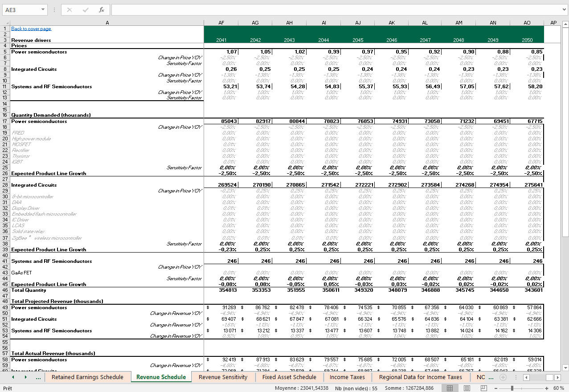Open zoom level 60 % dialog
569x392 pixels.
[x=558, y=388]
